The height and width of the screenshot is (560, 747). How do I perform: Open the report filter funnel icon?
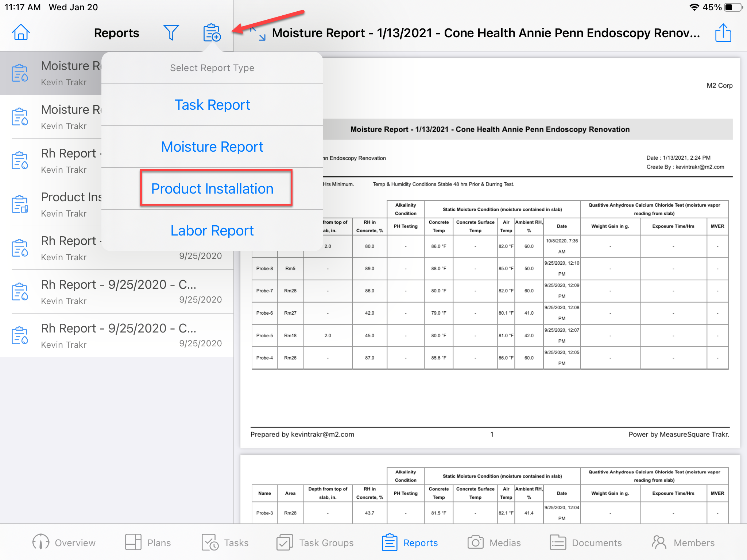[x=171, y=33]
